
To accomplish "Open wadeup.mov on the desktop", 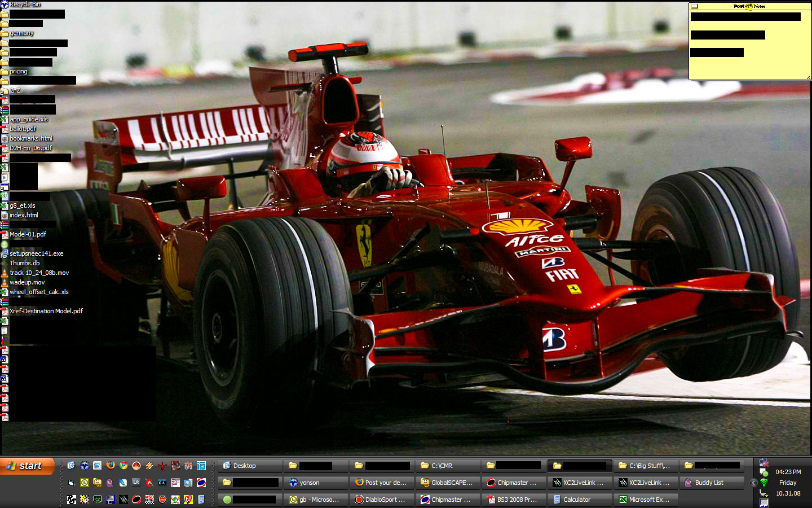I will tap(23, 283).
